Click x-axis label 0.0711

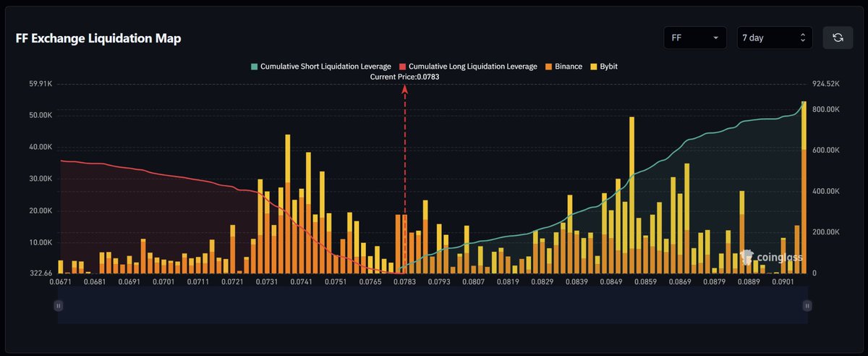pos(198,281)
